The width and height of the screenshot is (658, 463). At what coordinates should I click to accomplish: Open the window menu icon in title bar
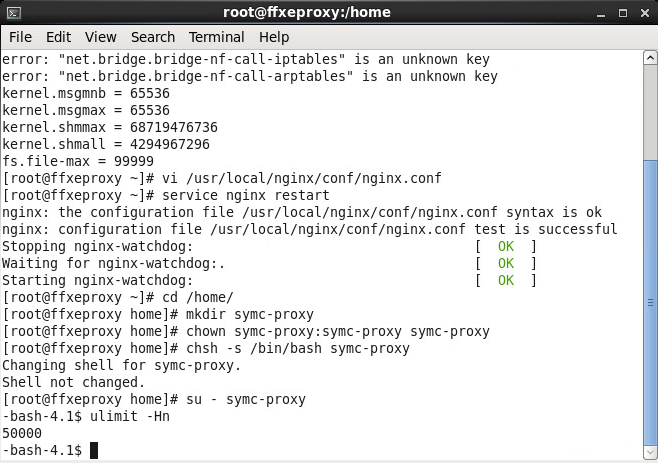pyautogui.click(x=15, y=12)
